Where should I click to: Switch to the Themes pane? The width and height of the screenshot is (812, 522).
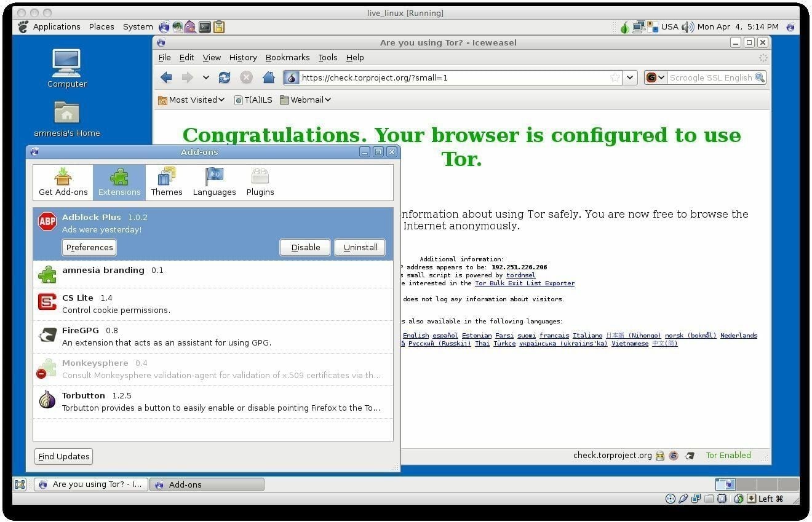(167, 182)
